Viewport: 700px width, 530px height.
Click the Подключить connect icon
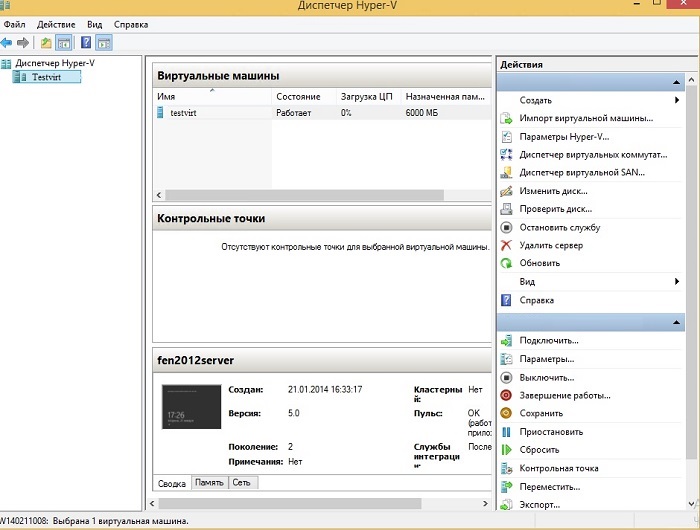click(x=506, y=341)
